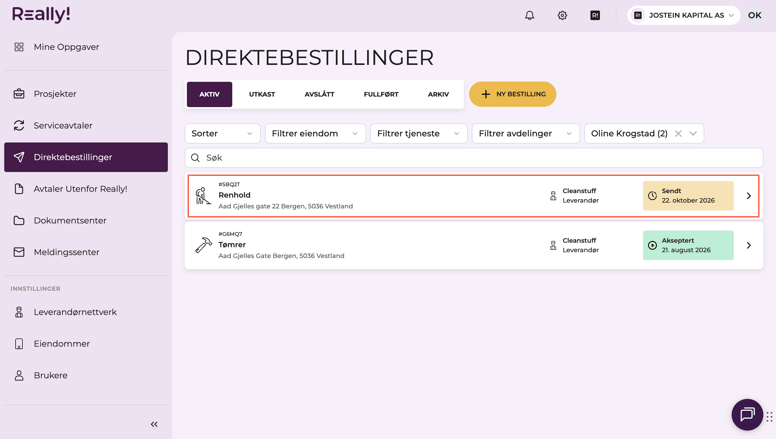Switch to the AKTIV tab
776x439 pixels.
209,94
